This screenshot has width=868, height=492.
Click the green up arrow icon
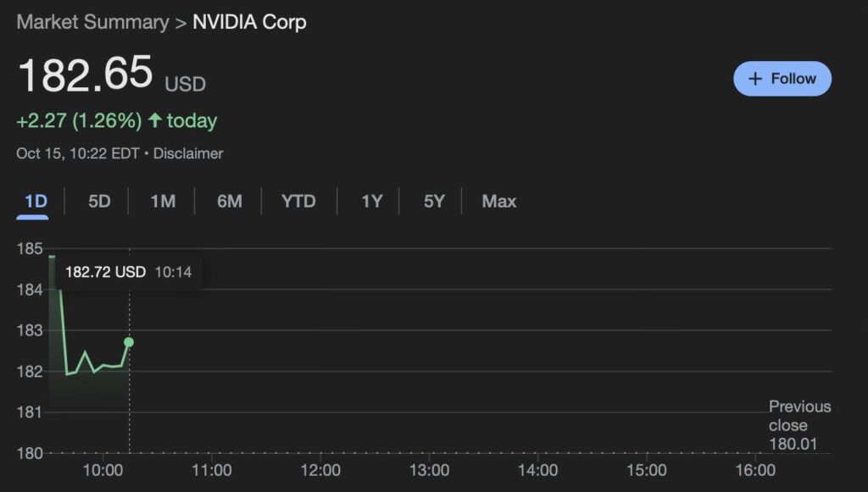pyautogui.click(x=154, y=121)
